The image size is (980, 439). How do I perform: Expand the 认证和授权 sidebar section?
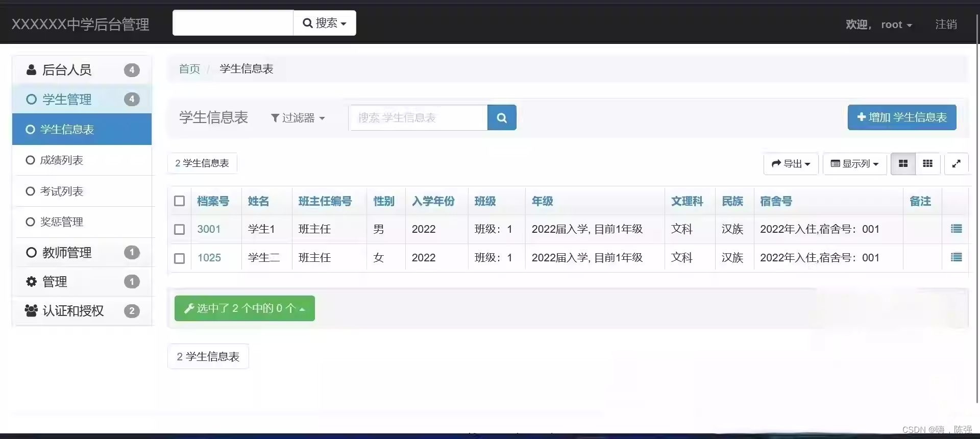pyautogui.click(x=82, y=311)
